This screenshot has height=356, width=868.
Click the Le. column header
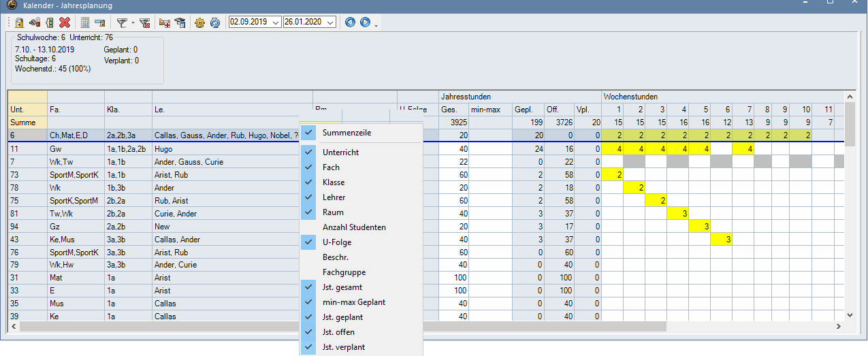[232, 109]
